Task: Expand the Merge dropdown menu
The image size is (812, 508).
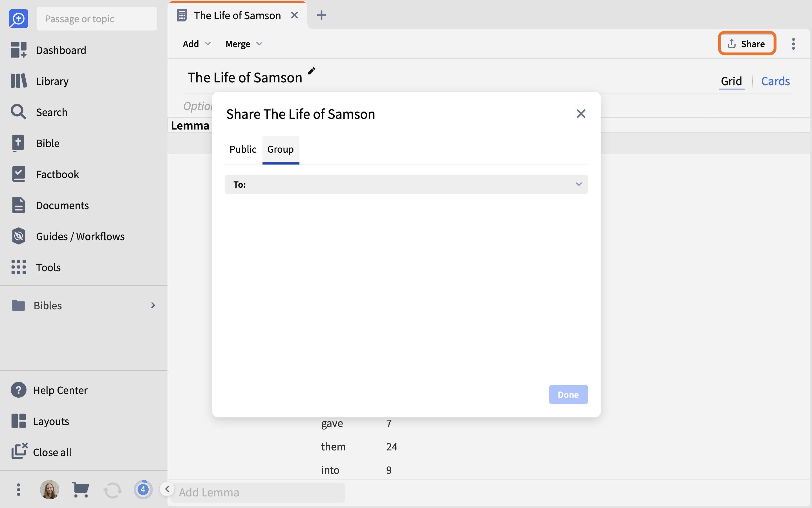Action: pyautogui.click(x=244, y=44)
